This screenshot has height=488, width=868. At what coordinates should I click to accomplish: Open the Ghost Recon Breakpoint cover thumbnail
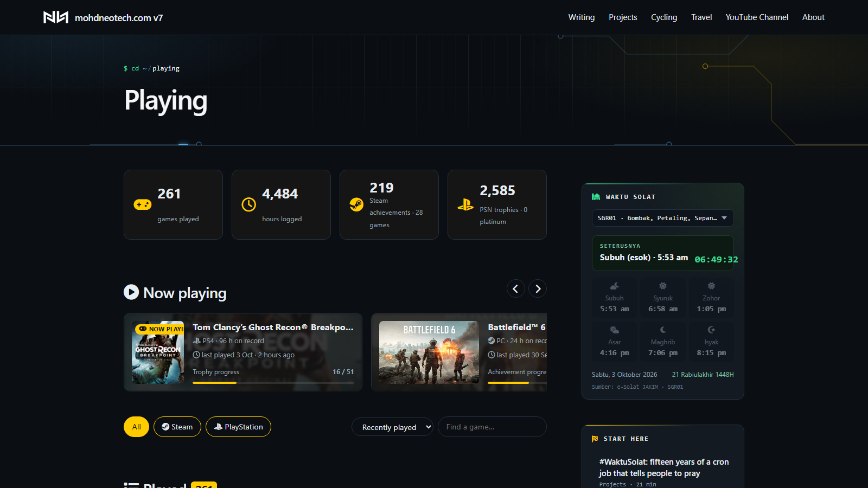point(158,352)
